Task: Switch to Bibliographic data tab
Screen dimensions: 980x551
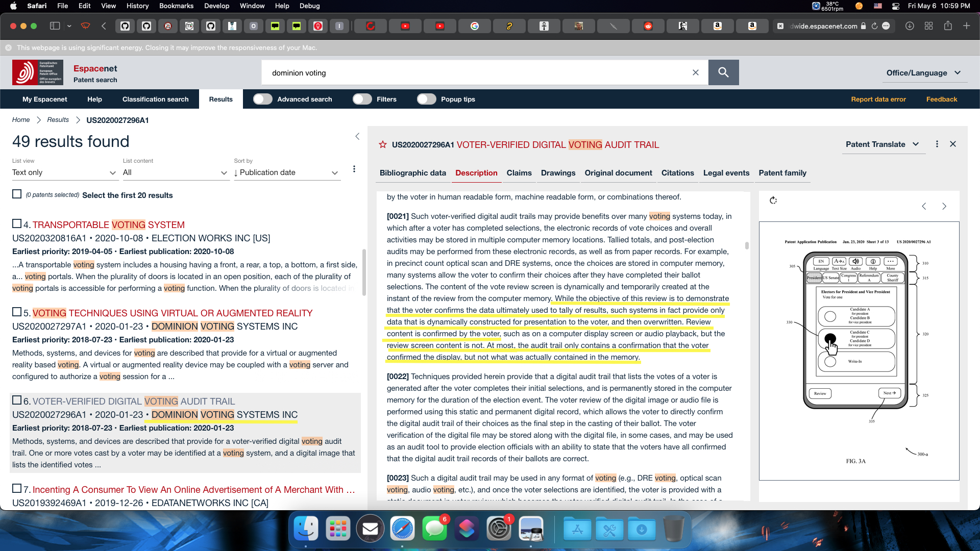Action: pyautogui.click(x=413, y=173)
